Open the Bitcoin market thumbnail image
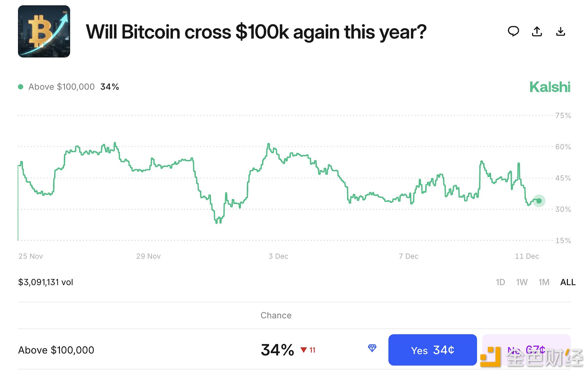588x372 pixels. point(44,32)
